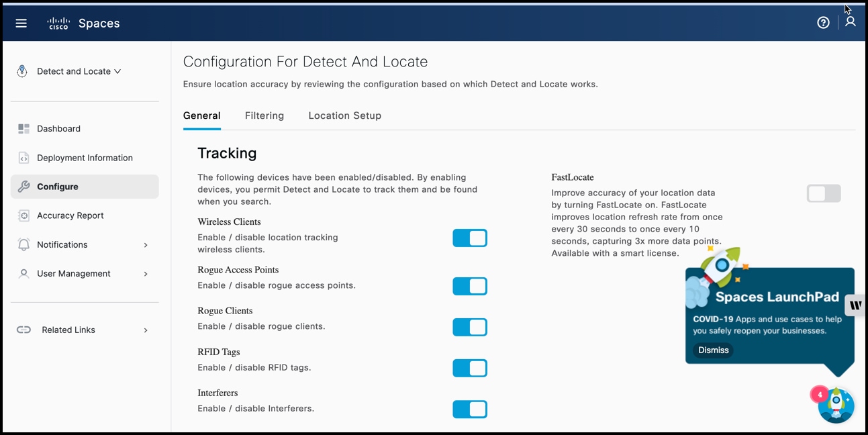Toggle Rogue Access Points switch

470,287
